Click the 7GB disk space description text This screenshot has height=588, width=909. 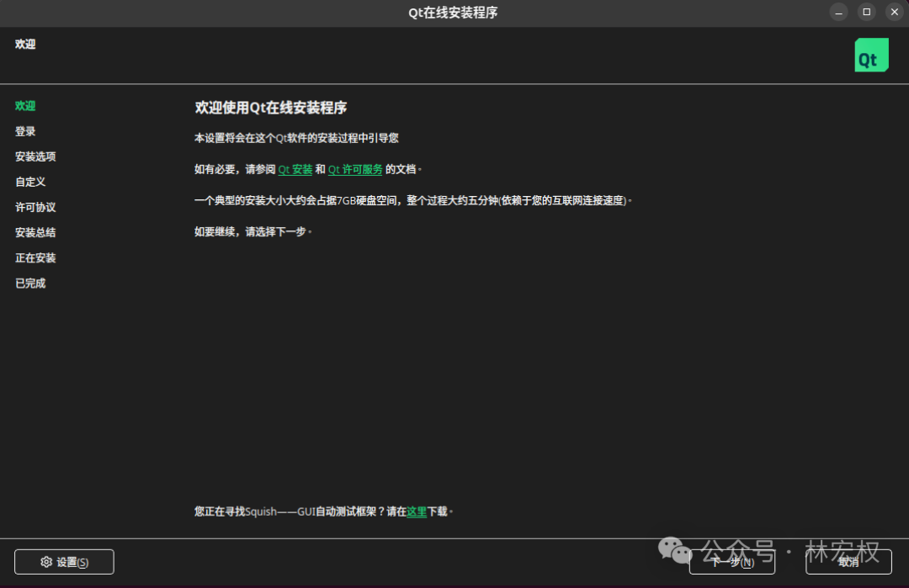coord(412,200)
